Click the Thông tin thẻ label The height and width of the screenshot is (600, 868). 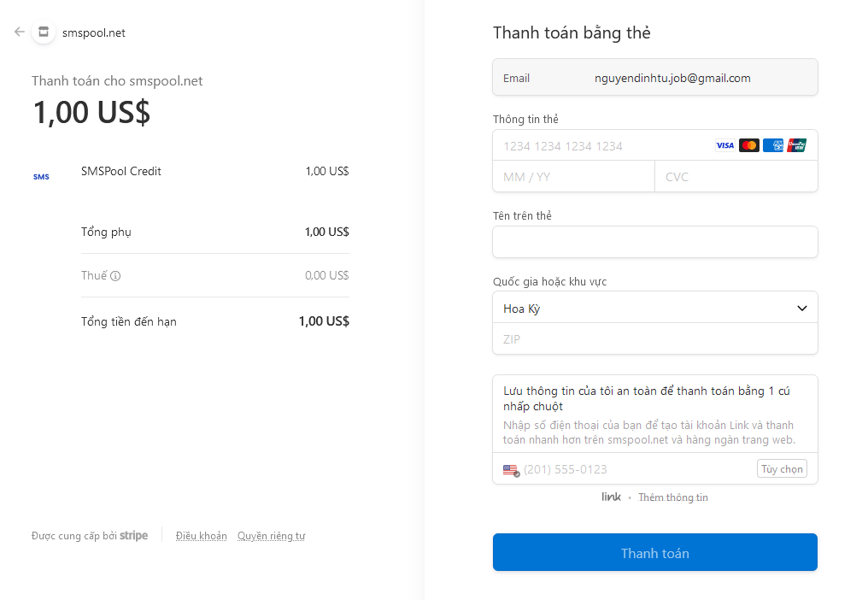(x=525, y=119)
